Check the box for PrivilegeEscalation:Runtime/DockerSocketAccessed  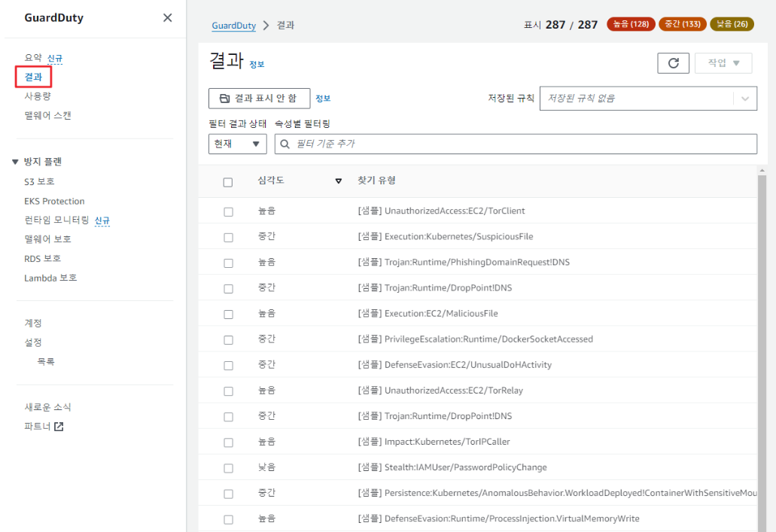coord(228,340)
